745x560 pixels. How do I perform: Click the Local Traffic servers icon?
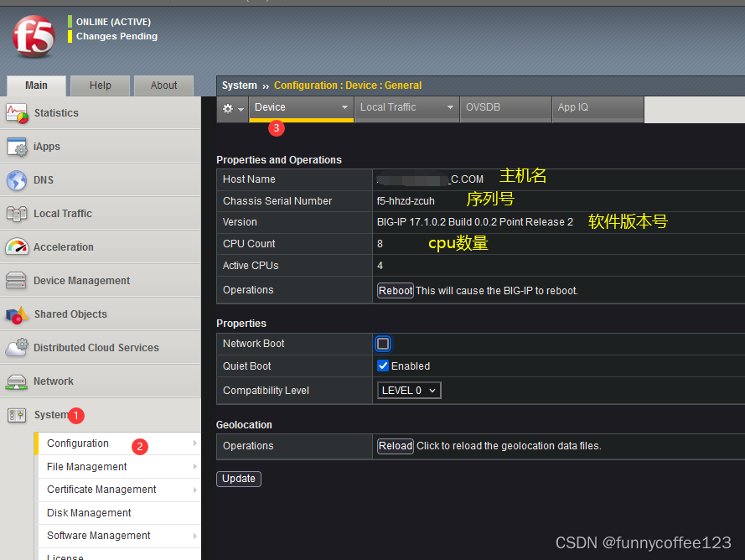click(x=17, y=214)
